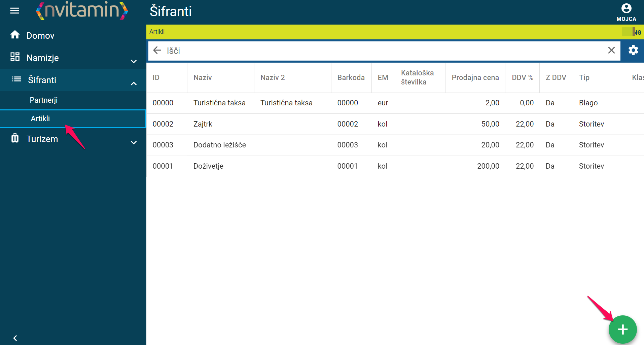Expand the Namizje menu chevron
644x345 pixels.
(134, 62)
